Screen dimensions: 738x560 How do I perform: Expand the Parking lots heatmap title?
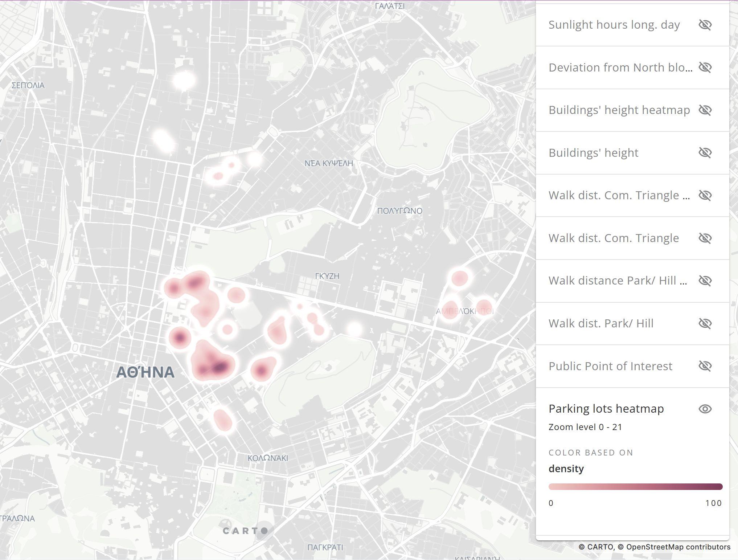(x=606, y=409)
